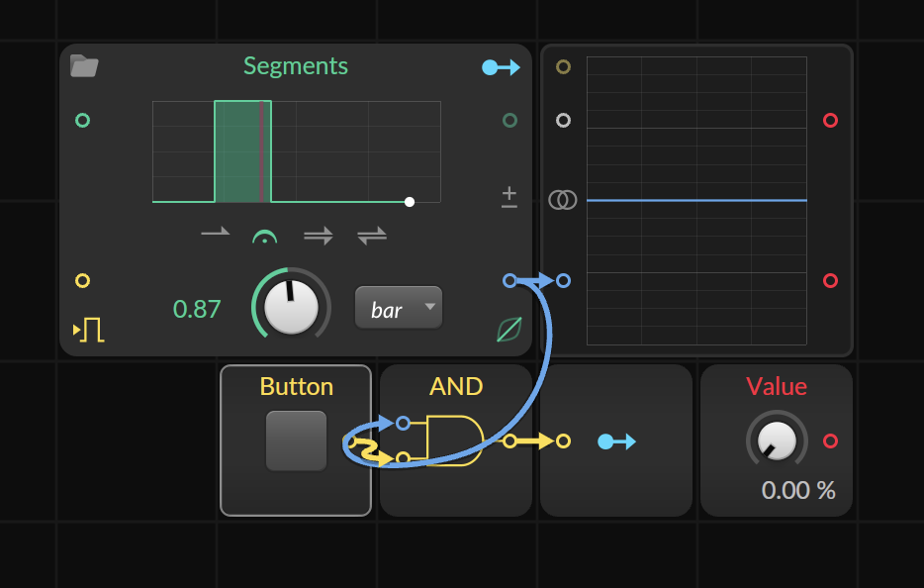Viewport: 924px width, 588px height.
Task: Click the 0.87 rate value field
Action: click(197, 309)
